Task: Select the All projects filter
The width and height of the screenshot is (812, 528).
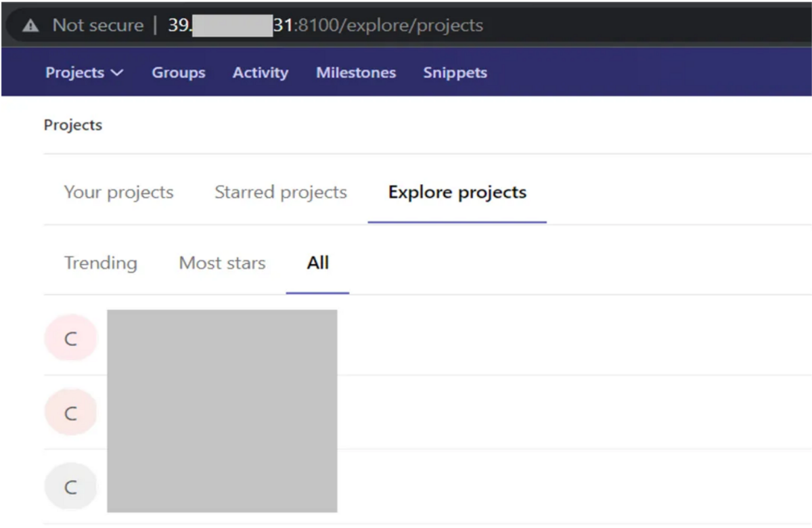Action: click(x=317, y=263)
